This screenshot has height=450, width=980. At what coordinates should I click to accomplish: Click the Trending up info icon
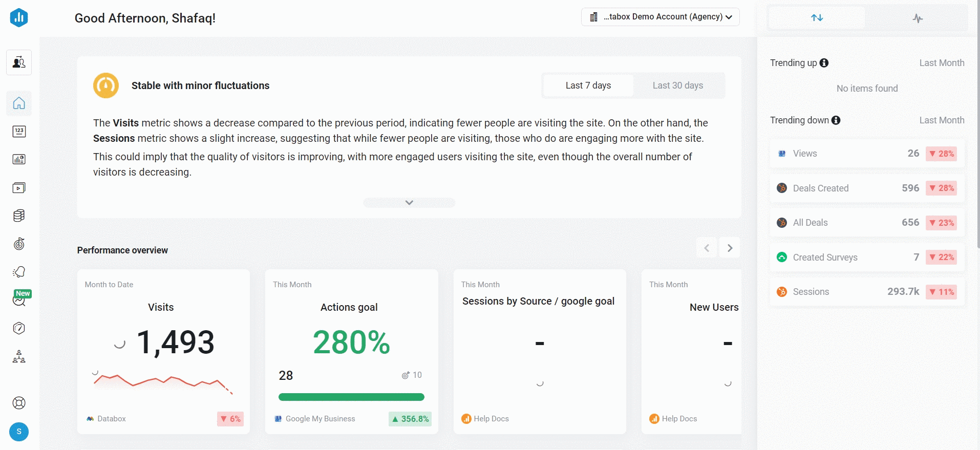click(x=824, y=63)
